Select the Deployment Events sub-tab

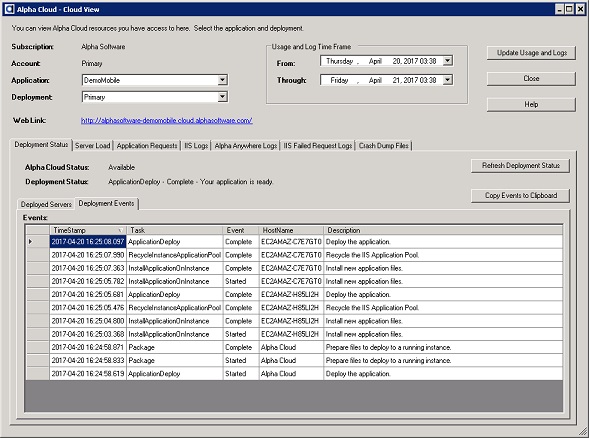106,203
